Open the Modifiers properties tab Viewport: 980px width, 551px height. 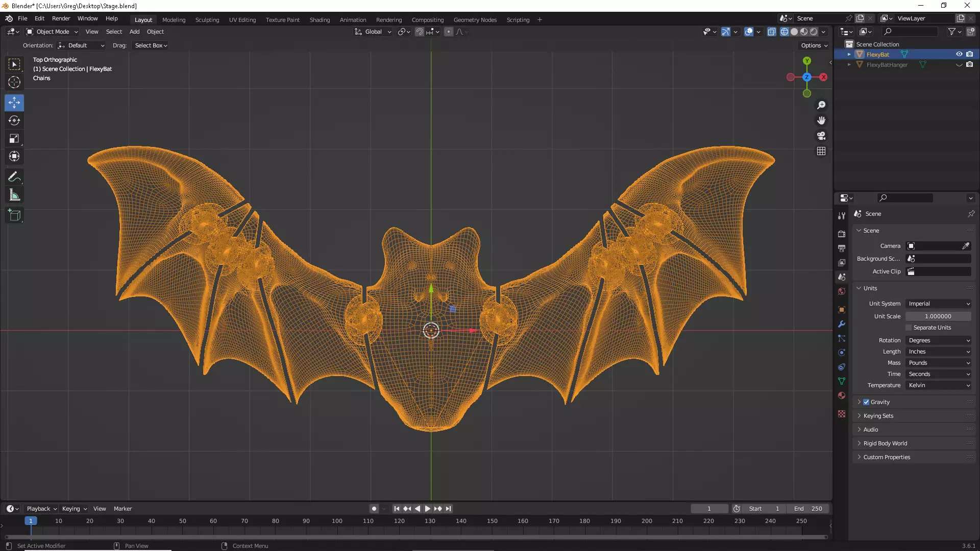tap(842, 324)
